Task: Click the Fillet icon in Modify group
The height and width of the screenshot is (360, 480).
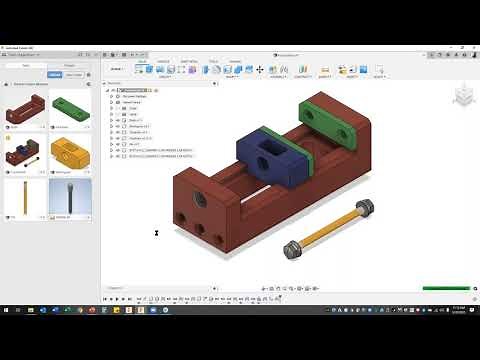Action: (217, 69)
